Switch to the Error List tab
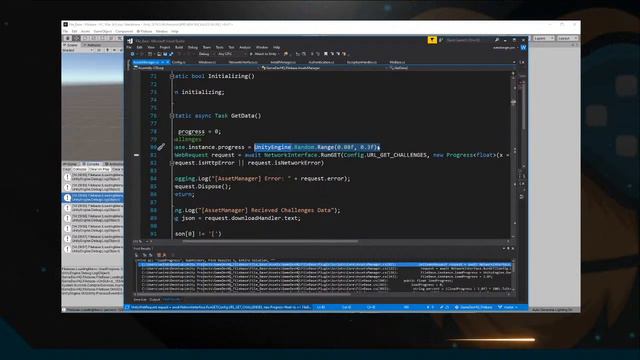Viewport: 640px width, 360px height. (140, 300)
